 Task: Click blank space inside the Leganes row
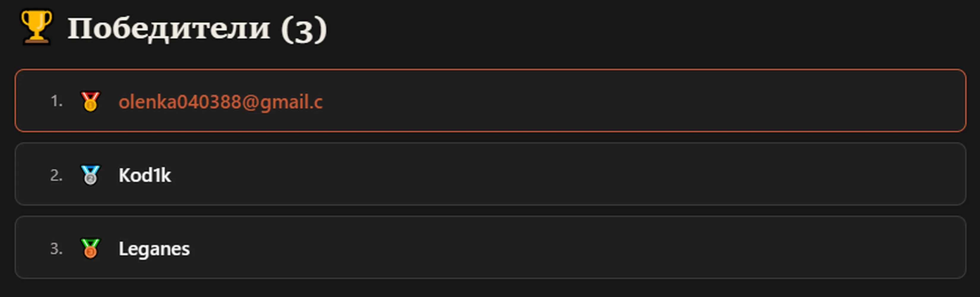(571, 248)
